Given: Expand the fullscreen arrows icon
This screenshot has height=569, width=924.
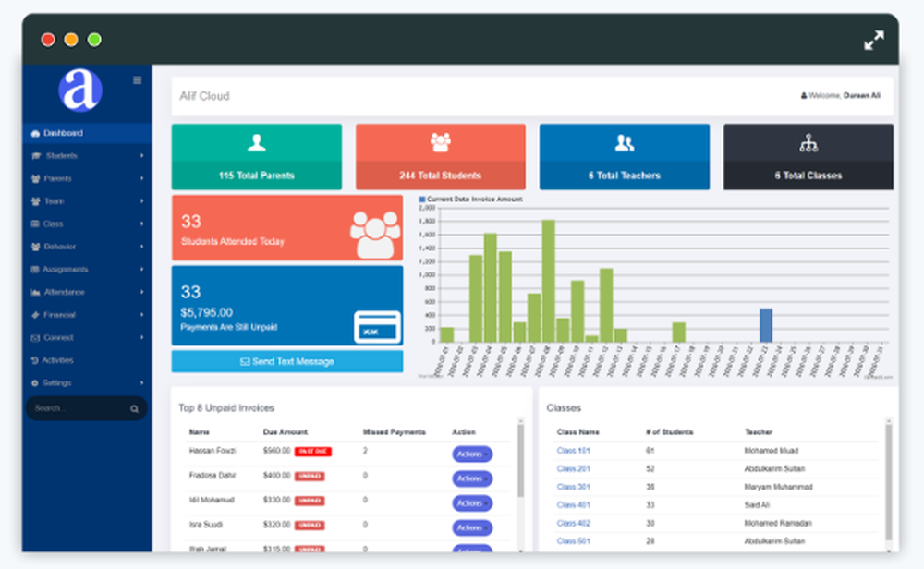Looking at the screenshot, I should 874,40.
